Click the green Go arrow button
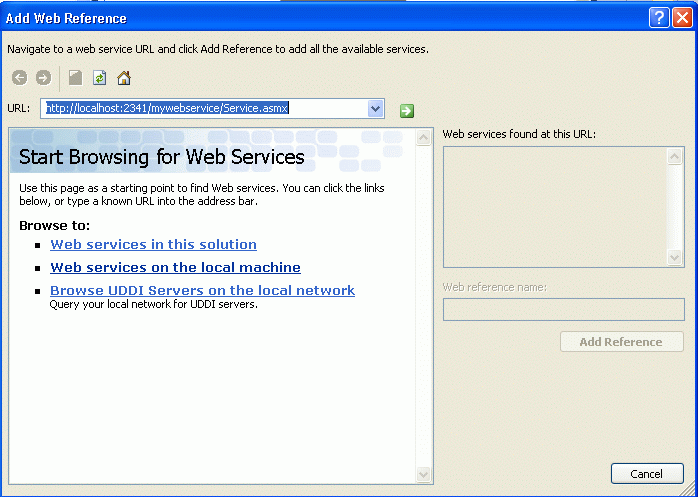This screenshot has height=497, width=698. point(407,110)
